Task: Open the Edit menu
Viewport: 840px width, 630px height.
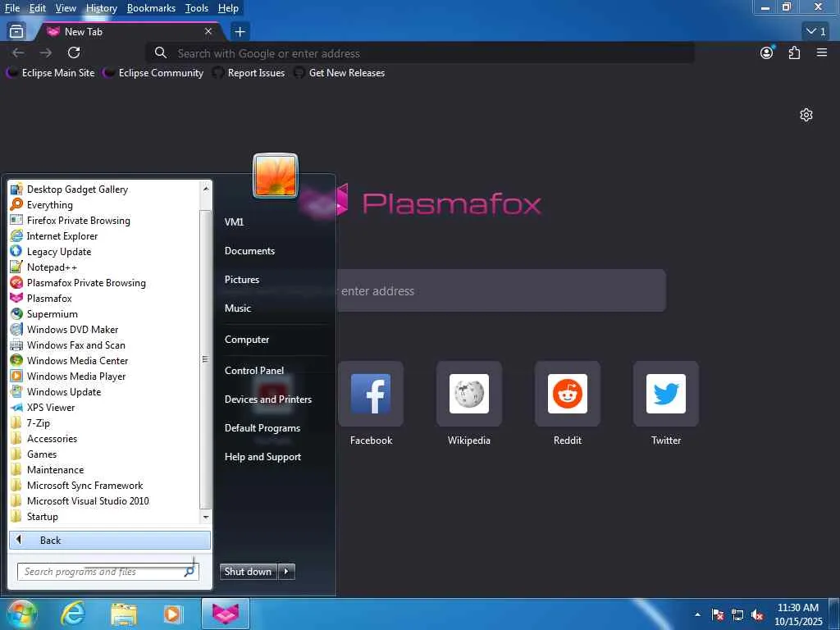Action: pyautogui.click(x=37, y=8)
